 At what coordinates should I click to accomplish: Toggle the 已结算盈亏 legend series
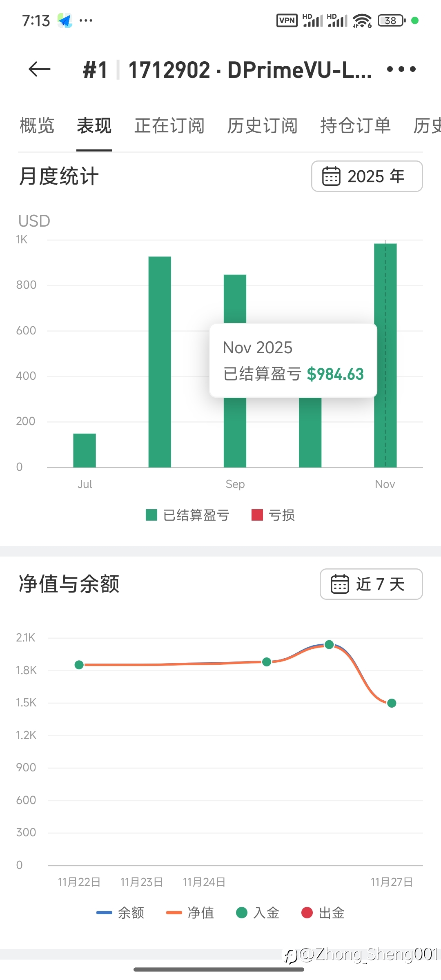188,515
